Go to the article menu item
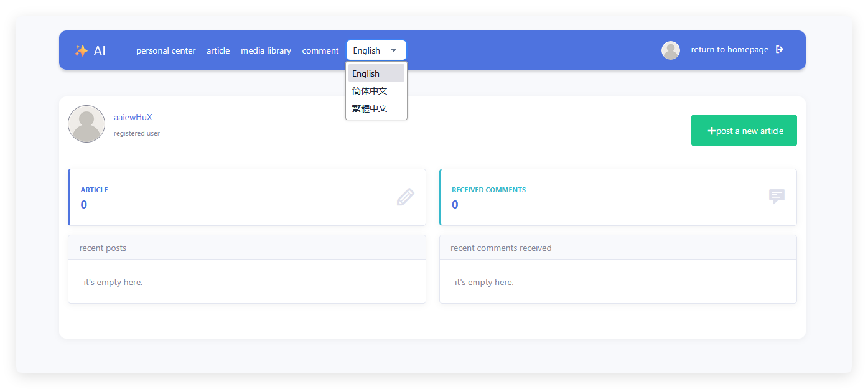This screenshot has height=389, width=868. click(218, 50)
